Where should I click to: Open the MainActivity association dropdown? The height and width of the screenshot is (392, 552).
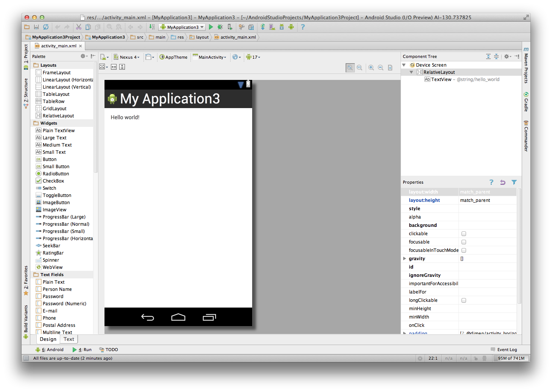point(209,57)
